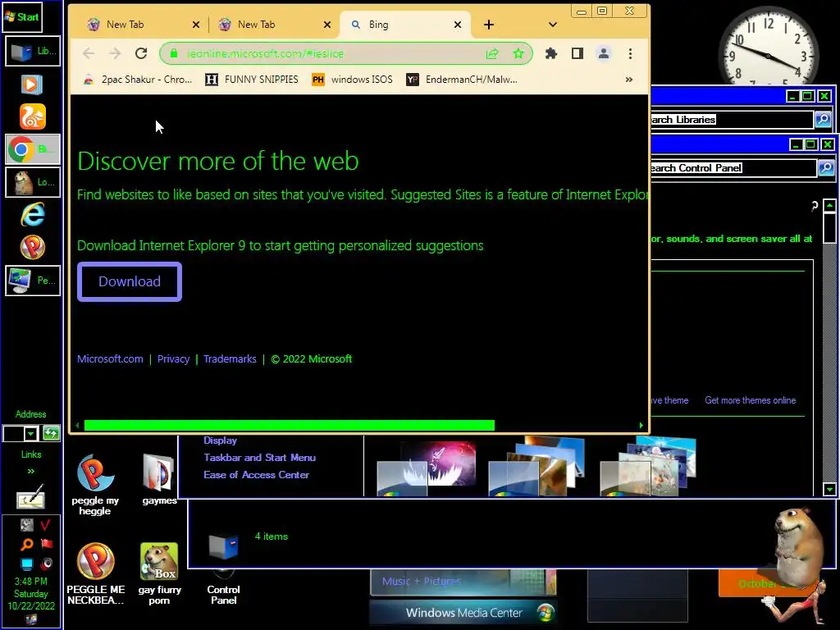Open a new tab with the plus button
Viewport: 840px width, 630px height.
489,25
